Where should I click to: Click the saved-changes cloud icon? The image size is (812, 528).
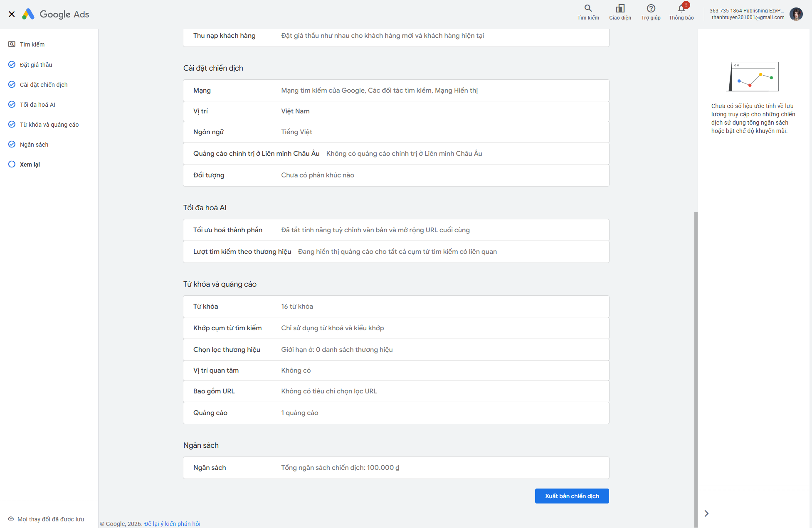(x=11, y=519)
